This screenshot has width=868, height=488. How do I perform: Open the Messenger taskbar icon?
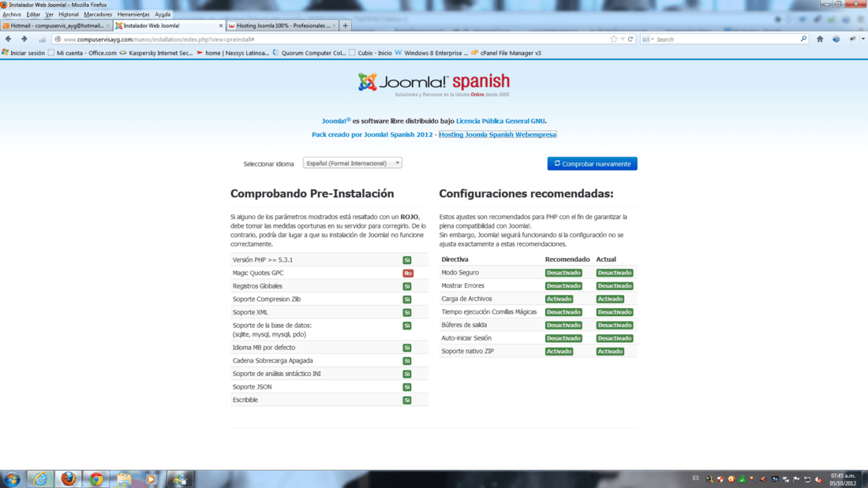click(179, 479)
